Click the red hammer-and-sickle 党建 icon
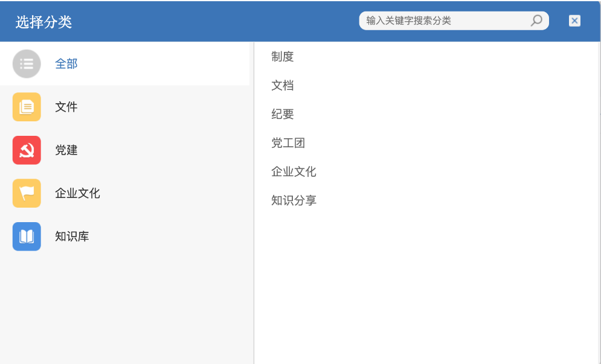Screen dimensions: 601x364 click(27, 150)
